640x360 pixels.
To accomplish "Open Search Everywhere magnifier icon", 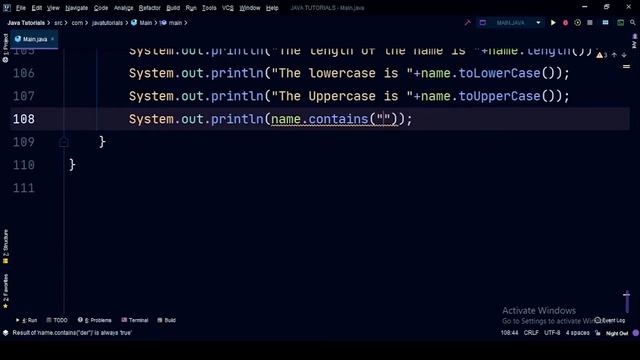I will [x=633, y=23].
